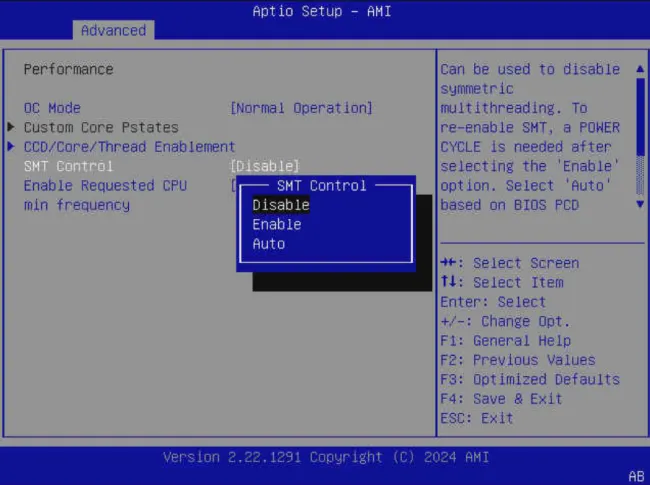This screenshot has height=485, width=650.
Task: Click the arrow beside CCD/Core/Thread Enablement
Action: point(12,147)
